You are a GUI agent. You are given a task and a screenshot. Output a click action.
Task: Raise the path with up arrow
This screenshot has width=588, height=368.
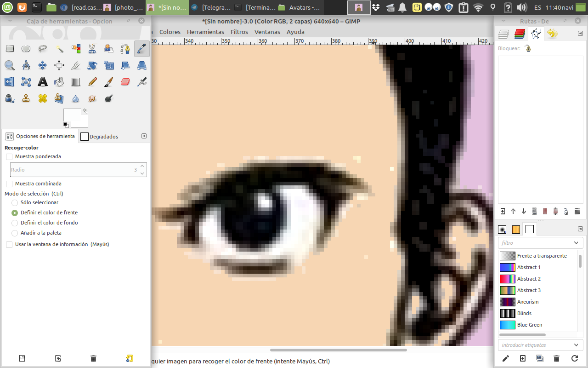513,211
